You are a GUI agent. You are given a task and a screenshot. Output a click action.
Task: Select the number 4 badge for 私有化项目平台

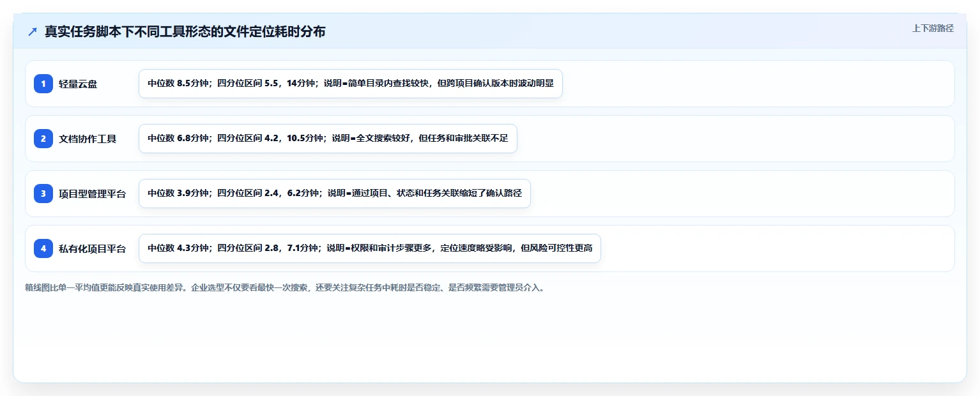(x=43, y=248)
